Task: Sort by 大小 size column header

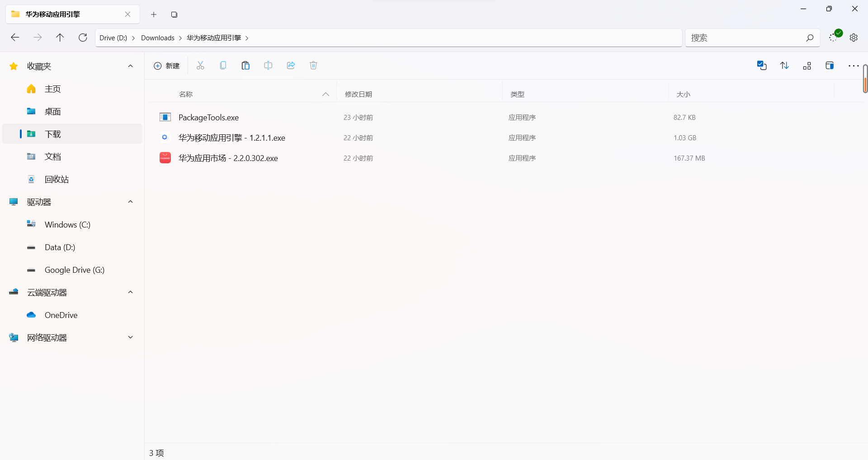Action: pos(683,94)
